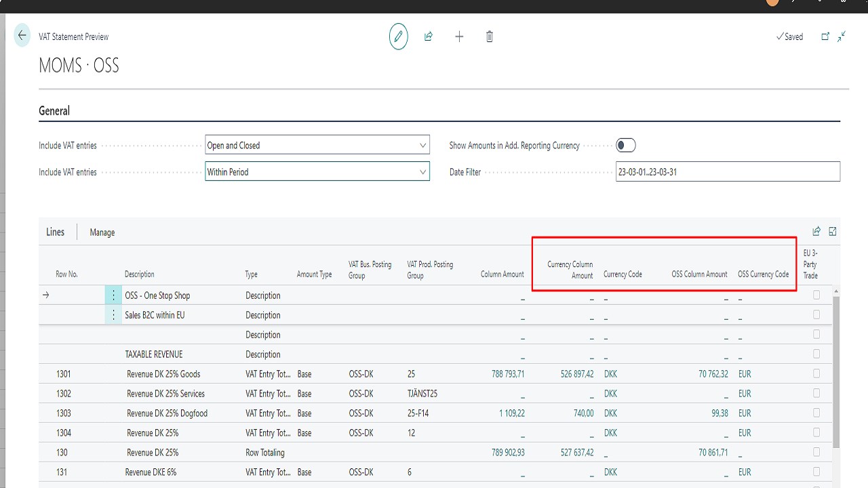Click the Saved status indicator
The width and height of the screenshot is (868, 488).
pos(789,37)
